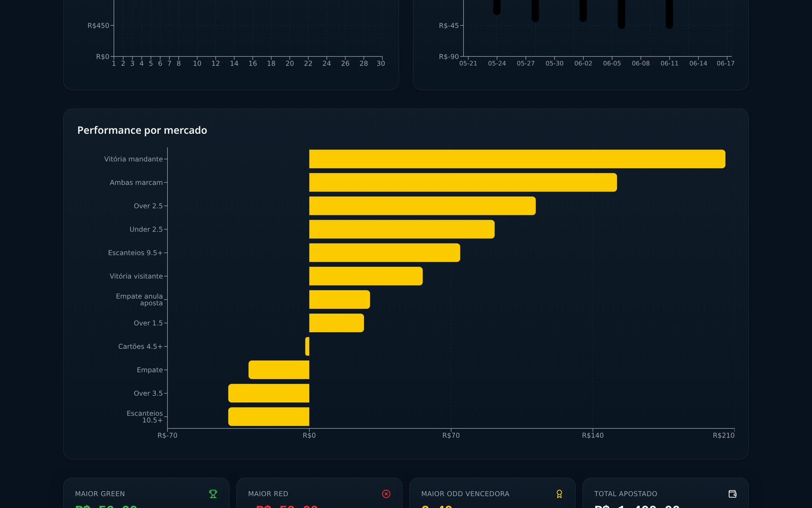Click the Escanteios 9.5+ axis label
812x508 pixels.
pos(135,252)
